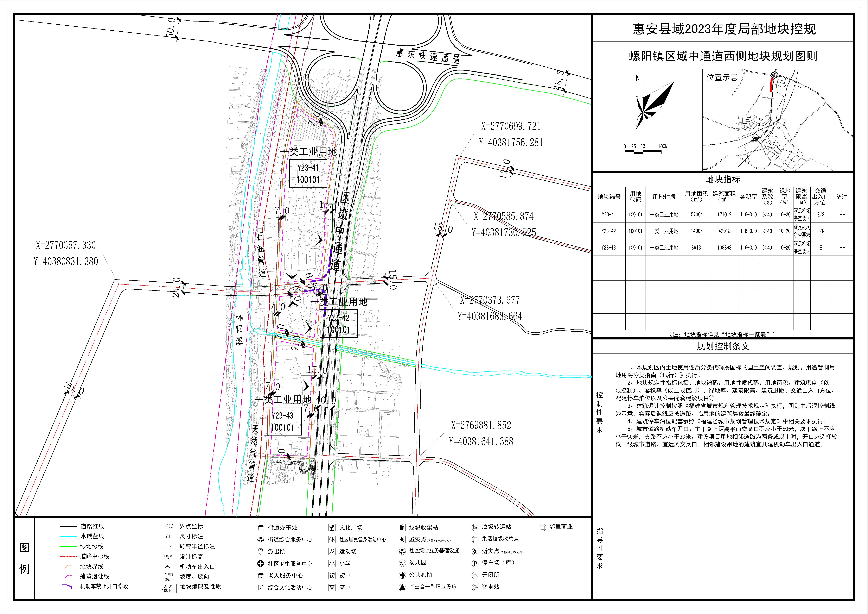Click the Y23-43 parcel code box on map

(282, 421)
